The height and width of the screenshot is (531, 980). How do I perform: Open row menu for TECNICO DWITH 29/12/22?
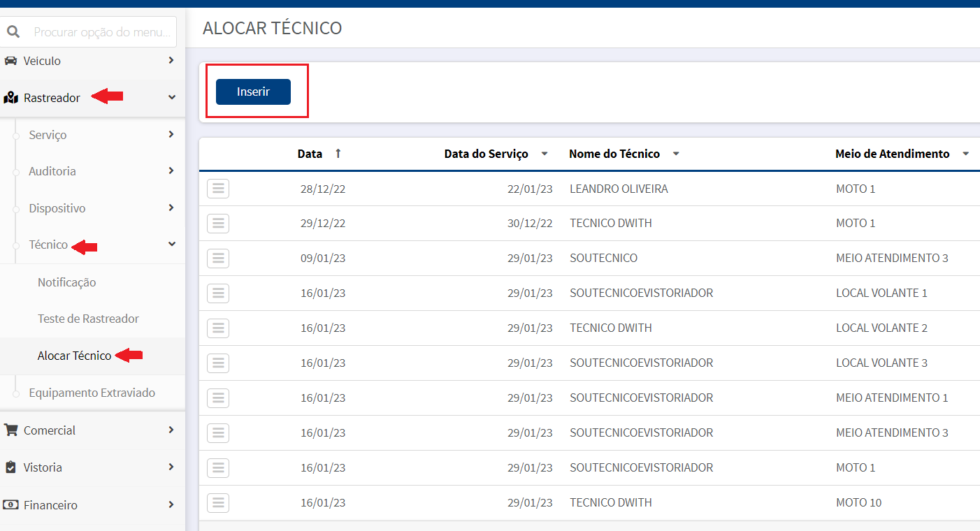point(218,224)
